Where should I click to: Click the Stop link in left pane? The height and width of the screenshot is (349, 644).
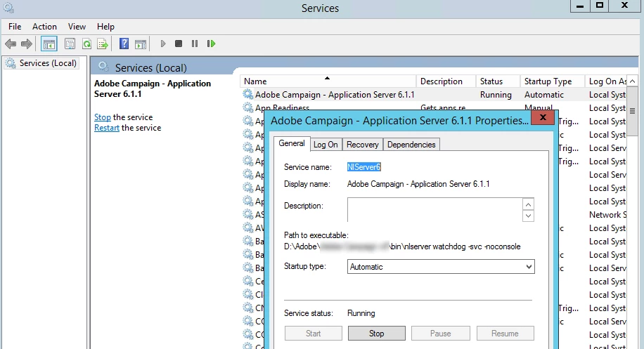coord(102,117)
